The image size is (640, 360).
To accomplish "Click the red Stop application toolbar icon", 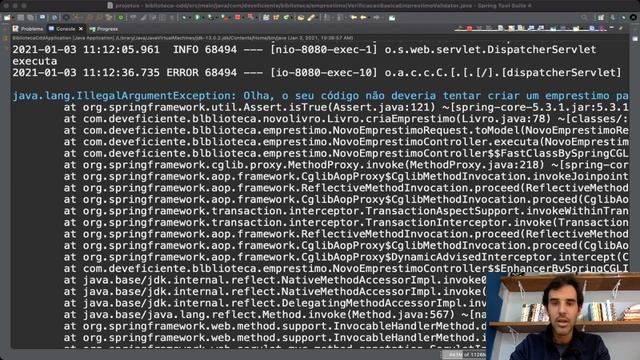I will click(x=238, y=18).
